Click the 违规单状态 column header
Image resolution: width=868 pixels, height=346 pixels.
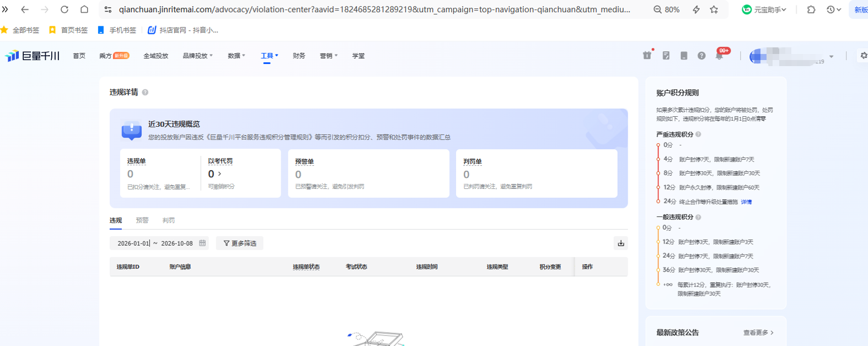306,267
